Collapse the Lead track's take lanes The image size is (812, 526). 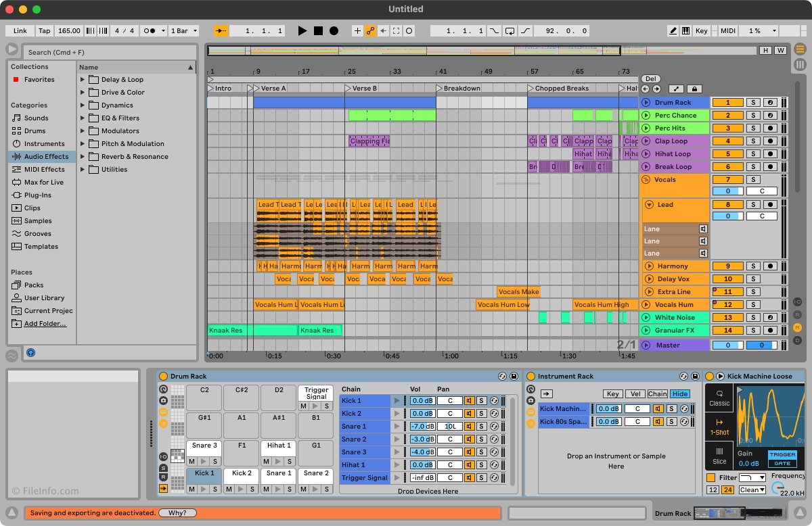649,204
